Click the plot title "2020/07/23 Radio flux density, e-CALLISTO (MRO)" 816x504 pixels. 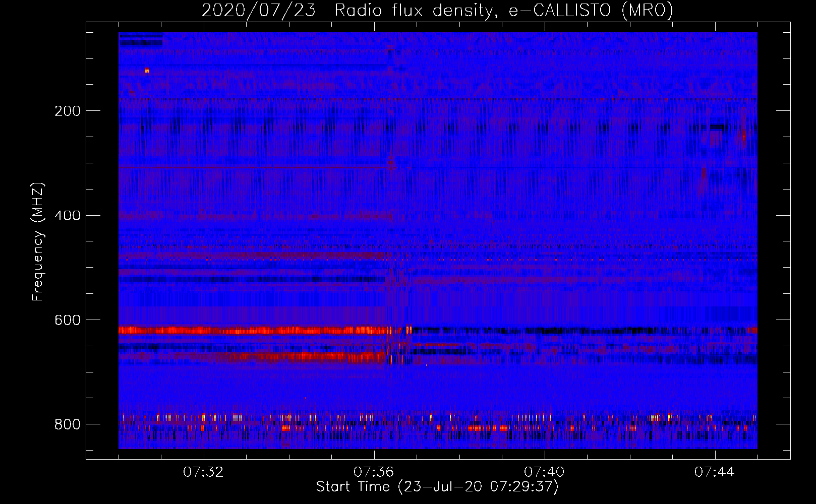437,10
